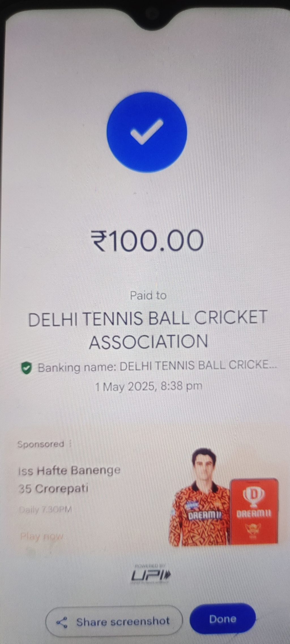Open the Play now link
This screenshot has height=644, width=290.
click(x=42, y=536)
